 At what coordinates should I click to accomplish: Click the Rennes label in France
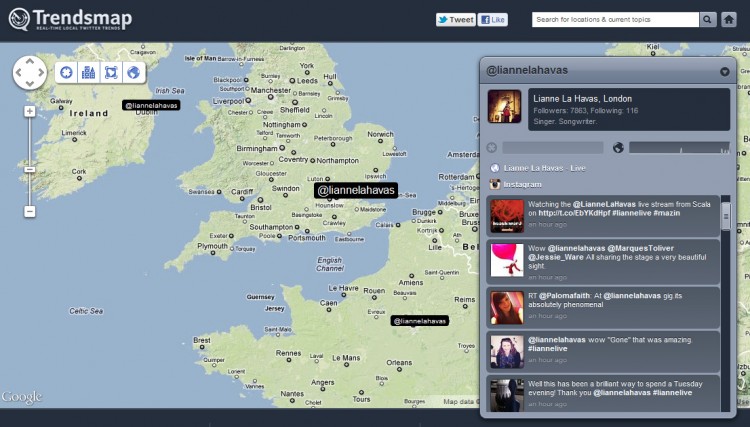pyautogui.click(x=288, y=353)
